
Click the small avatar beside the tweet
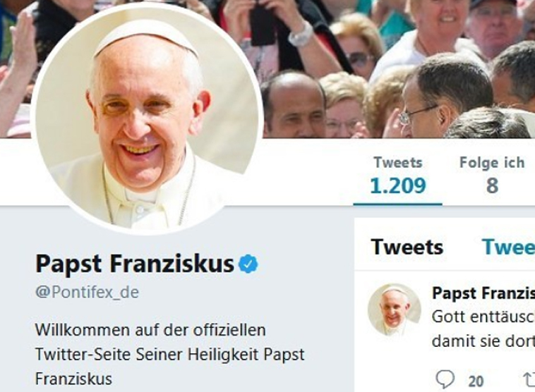tap(394, 310)
